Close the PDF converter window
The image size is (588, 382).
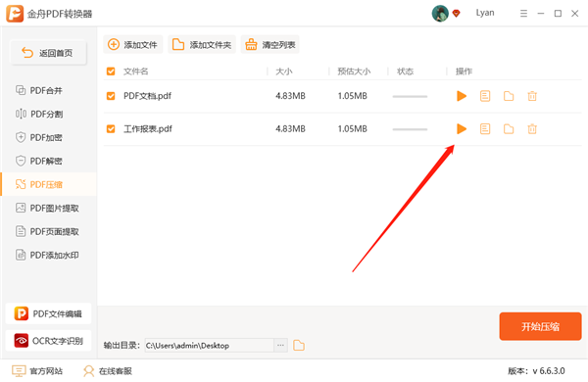pyautogui.click(x=574, y=14)
